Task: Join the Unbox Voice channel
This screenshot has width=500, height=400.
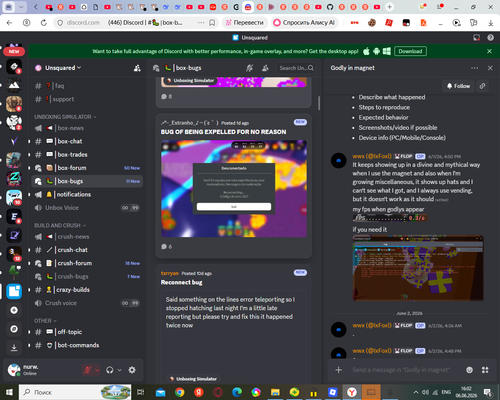Action: 87,208
